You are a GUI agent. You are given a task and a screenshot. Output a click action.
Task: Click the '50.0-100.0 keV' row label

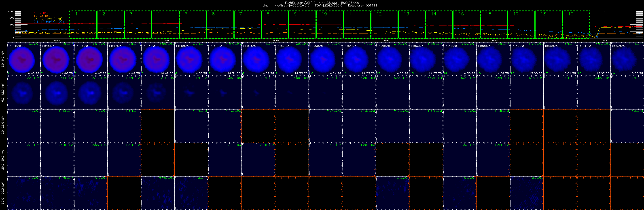[3, 193]
